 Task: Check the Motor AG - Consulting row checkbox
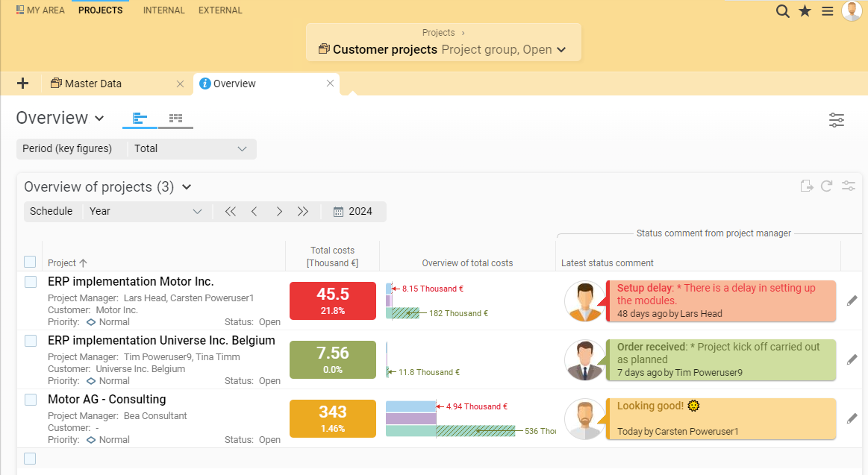tap(31, 400)
